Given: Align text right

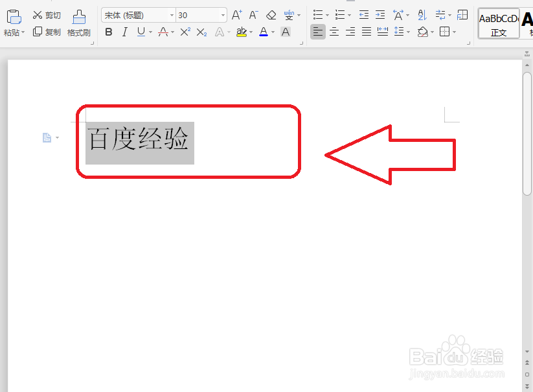Looking at the screenshot, I should [x=350, y=32].
